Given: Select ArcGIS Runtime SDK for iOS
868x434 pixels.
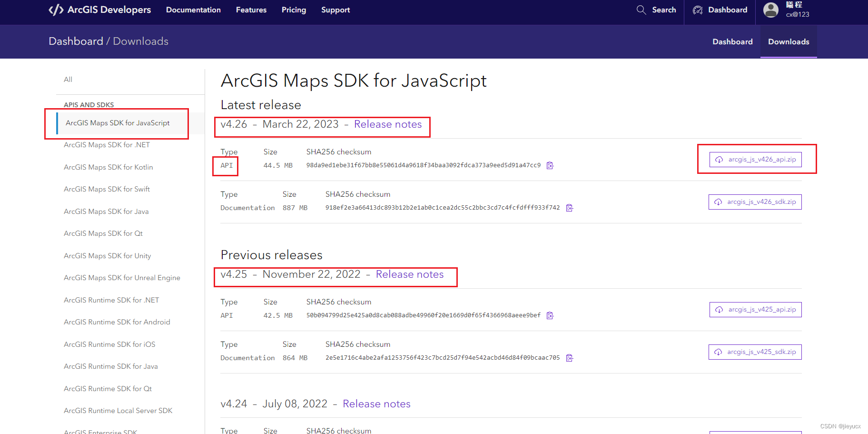Looking at the screenshot, I should [109, 344].
